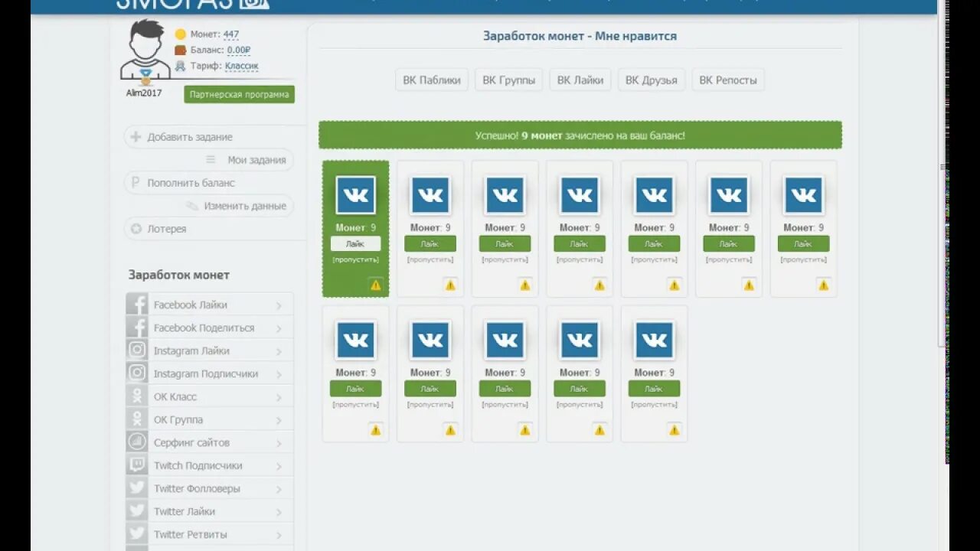980x551 pixels.
Task: Click the edit icon beside Изменить данные
Action: click(x=193, y=206)
